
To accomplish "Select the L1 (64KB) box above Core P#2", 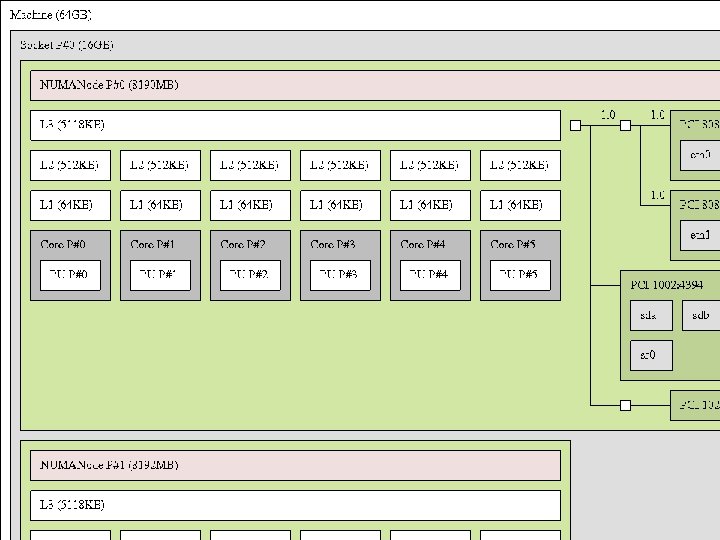I will (x=250, y=205).
